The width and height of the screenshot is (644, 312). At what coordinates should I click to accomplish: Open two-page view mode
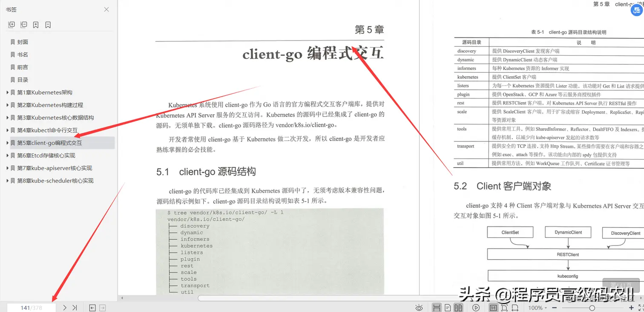pos(458,307)
